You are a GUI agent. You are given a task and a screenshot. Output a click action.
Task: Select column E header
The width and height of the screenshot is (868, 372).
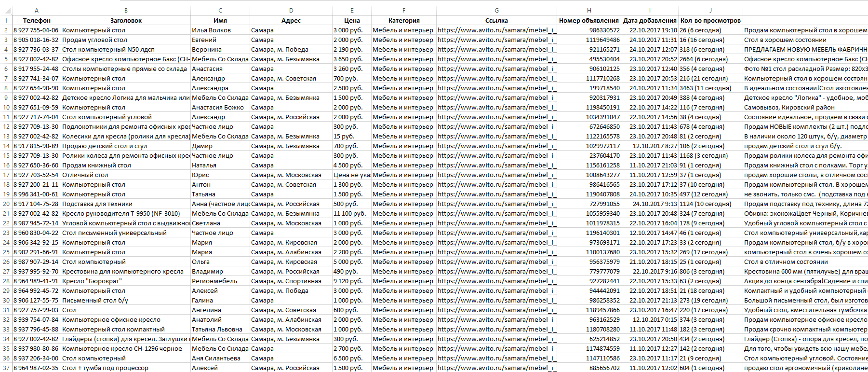[352, 10]
